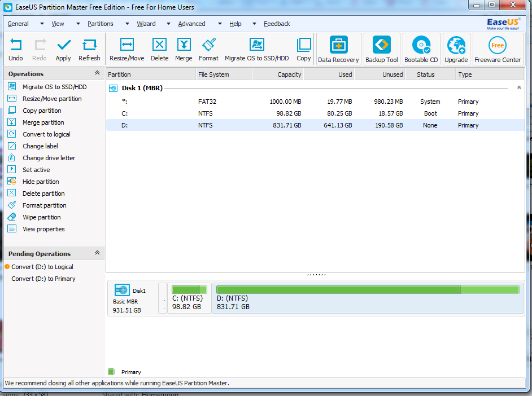Click the Redo toolbar icon
The image size is (532, 396).
(x=40, y=45)
